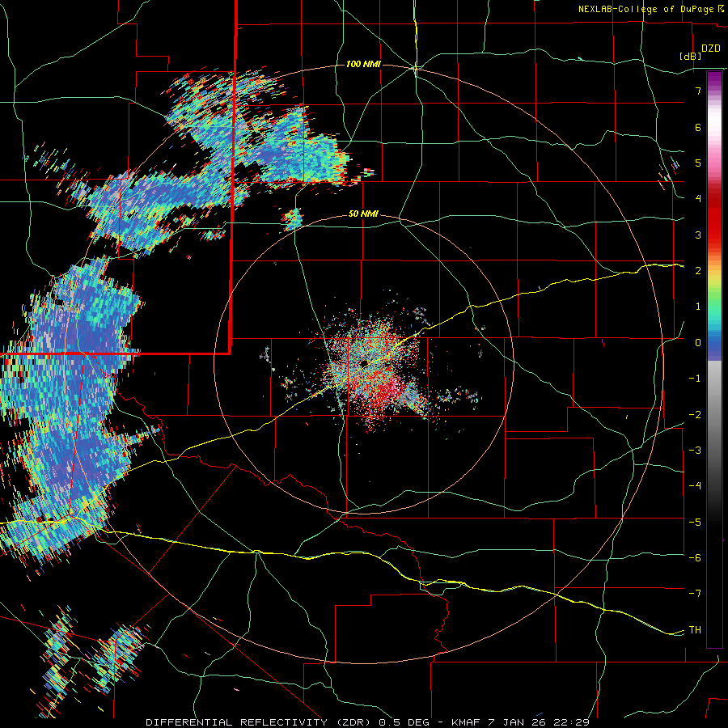728x728 pixels.
Task: Click the 5 dB label on color scale
Action: coord(698,163)
